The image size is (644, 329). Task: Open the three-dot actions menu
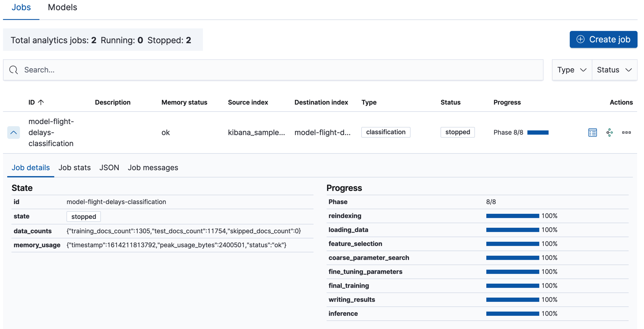point(626,133)
